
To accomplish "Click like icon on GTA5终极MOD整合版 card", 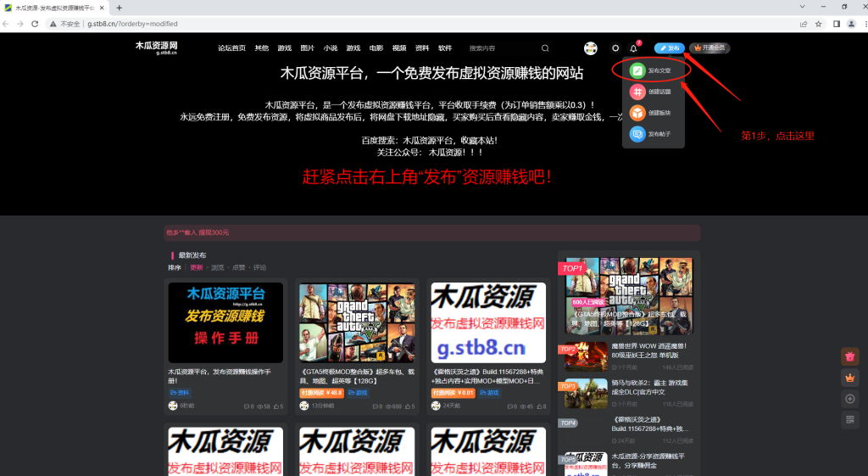I will pyautogui.click(x=407, y=406).
